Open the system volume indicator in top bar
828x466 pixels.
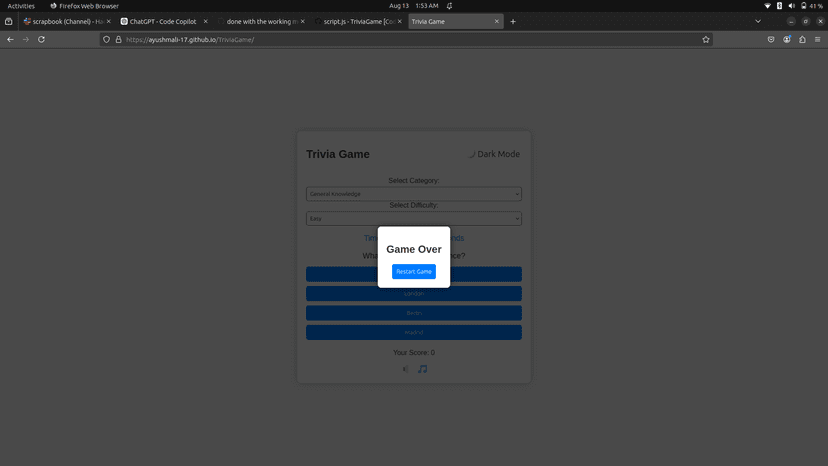pyautogui.click(x=791, y=6)
